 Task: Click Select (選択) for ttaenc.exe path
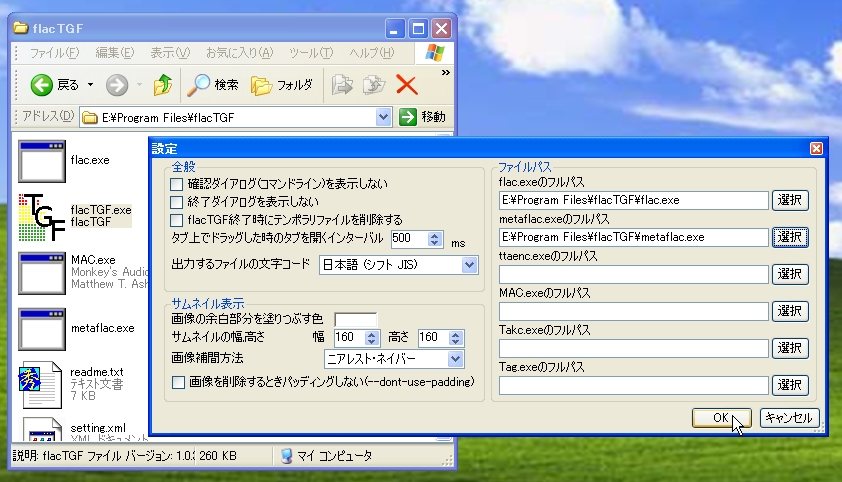click(x=790, y=274)
